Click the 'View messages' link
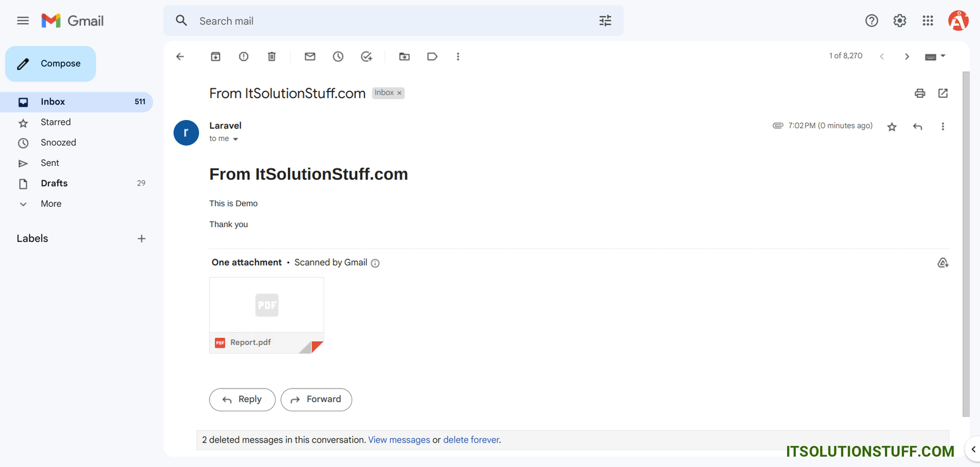The image size is (980, 467). tap(399, 440)
